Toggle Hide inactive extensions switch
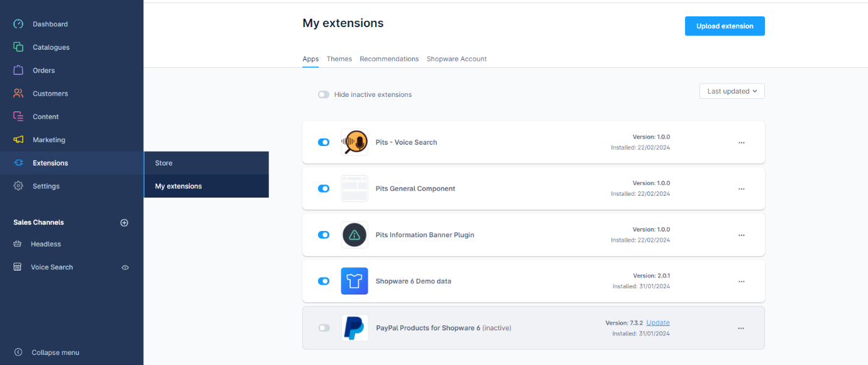The width and height of the screenshot is (868, 365). tap(324, 94)
